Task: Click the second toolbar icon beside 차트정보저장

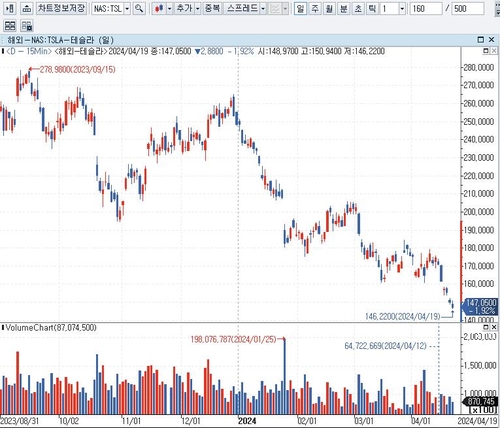Action: point(27,8)
